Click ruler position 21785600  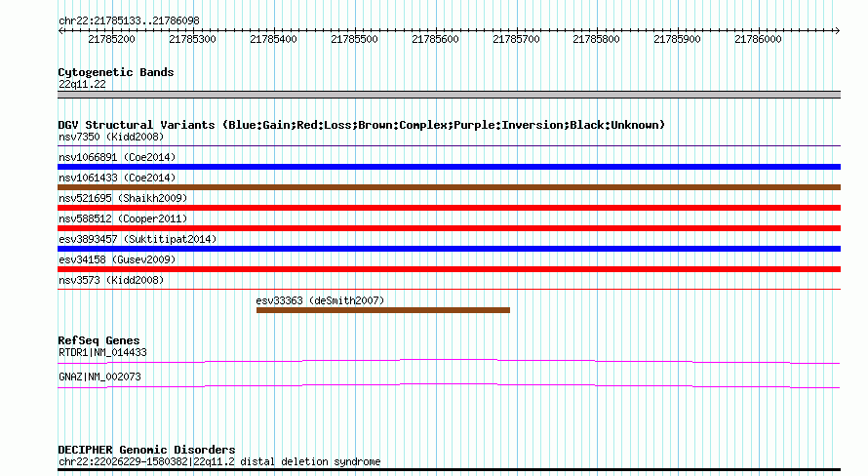(435, 39)
